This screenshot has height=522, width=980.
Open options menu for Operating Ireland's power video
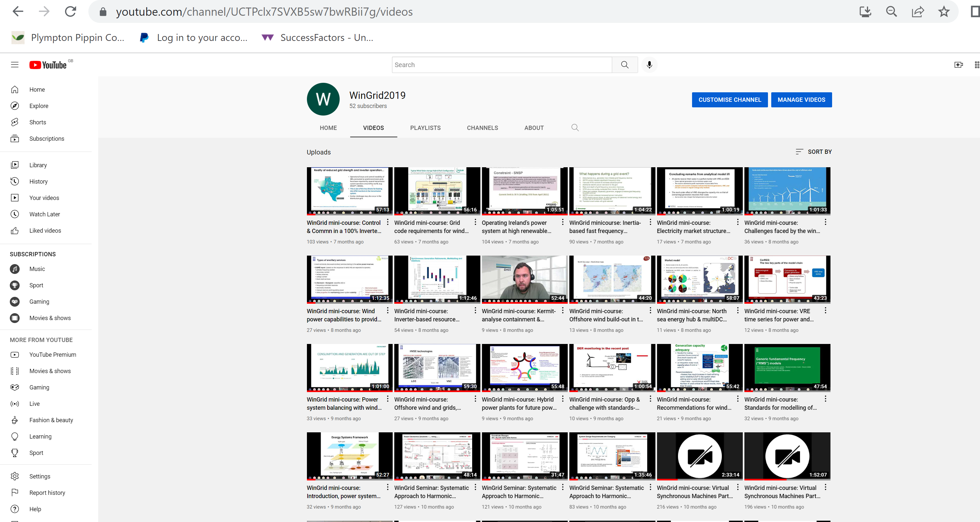563,222
